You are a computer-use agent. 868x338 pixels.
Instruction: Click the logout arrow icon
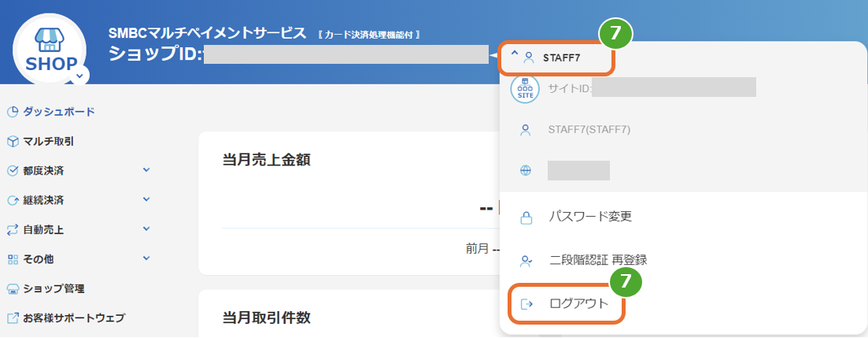click(x=526, y=304)
